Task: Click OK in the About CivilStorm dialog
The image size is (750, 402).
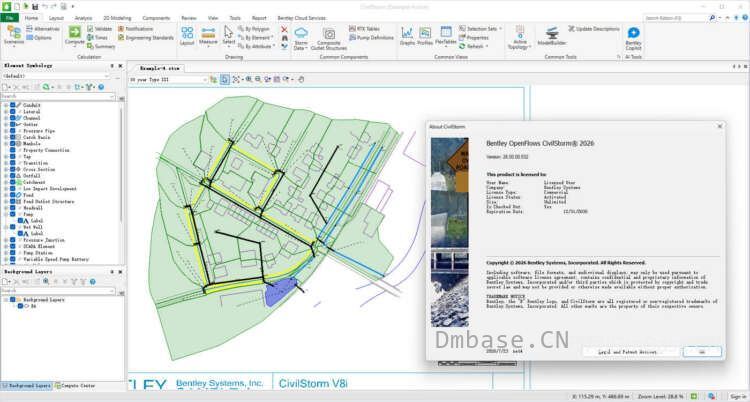Action: click(702, 352)
